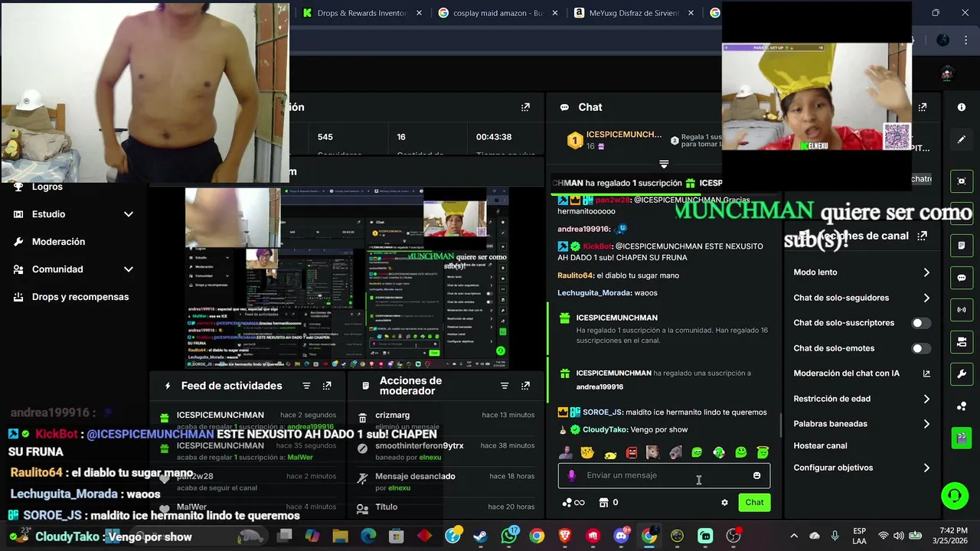
Task: Click the 545 followers count
Action: [325, 137]
